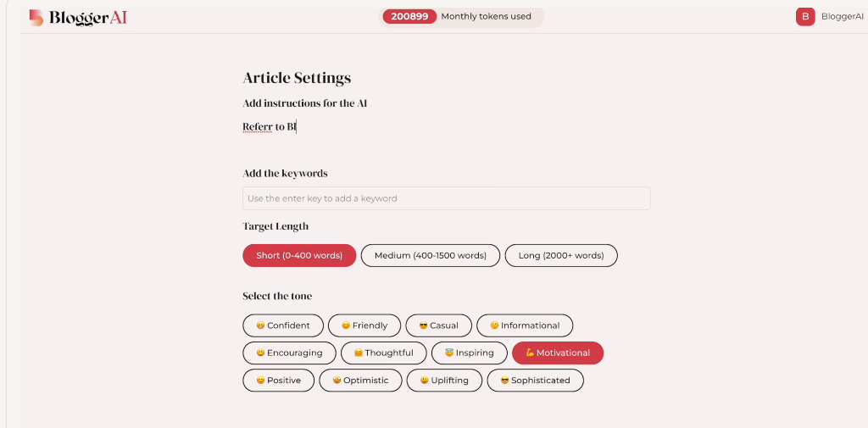Choose the Thoughtful tone
This screenshot has height=428, width=868.
[384, 353]
